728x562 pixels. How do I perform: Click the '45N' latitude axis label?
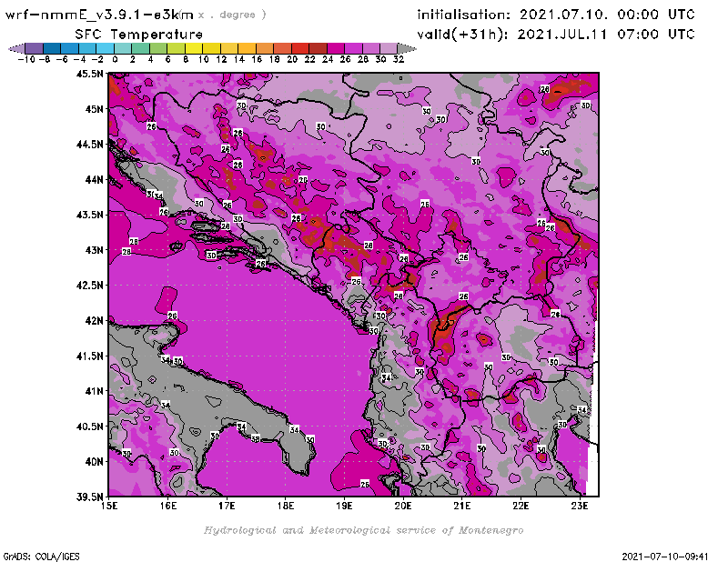[94, 109]
